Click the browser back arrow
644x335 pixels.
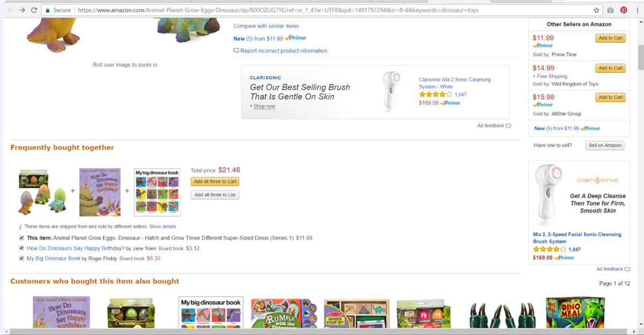9,10
